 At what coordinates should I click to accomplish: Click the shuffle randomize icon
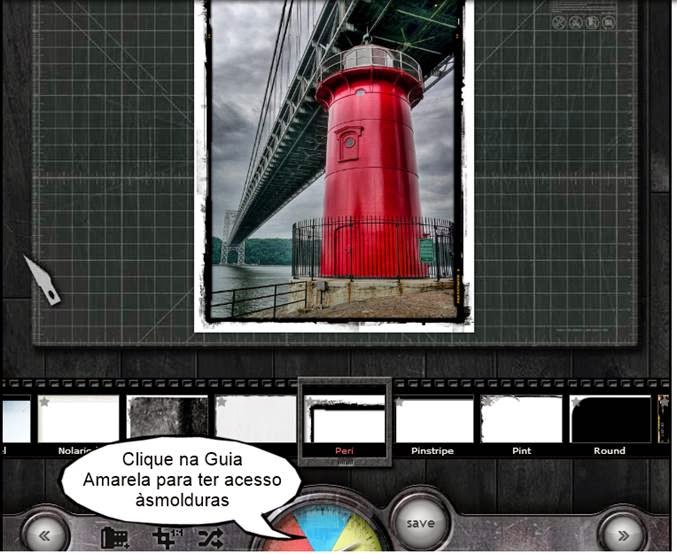coord(211,538)
